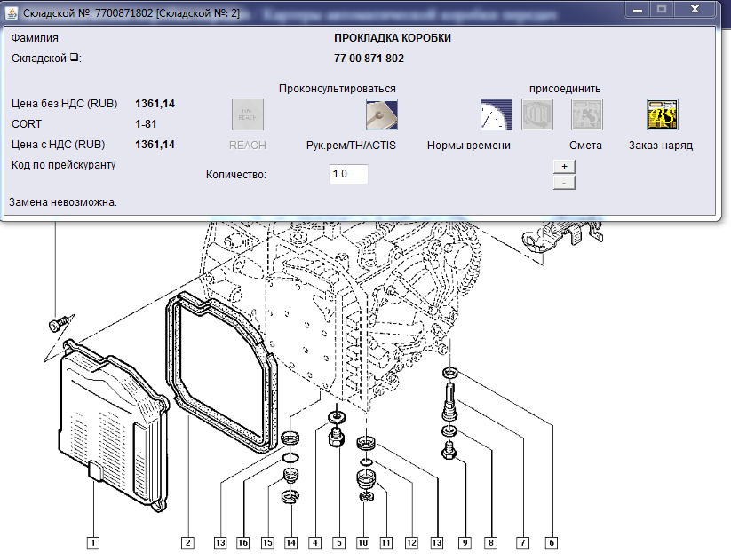The image size is (731, 560).
Task: Open the Нормы времени clock icon
Action: tap(496, 114)
